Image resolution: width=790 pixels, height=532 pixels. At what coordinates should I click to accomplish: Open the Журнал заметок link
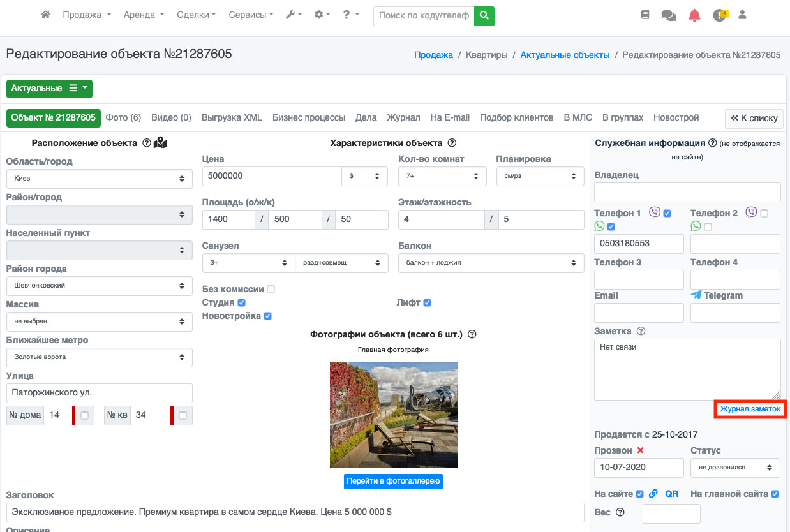[x=750, y=409]
